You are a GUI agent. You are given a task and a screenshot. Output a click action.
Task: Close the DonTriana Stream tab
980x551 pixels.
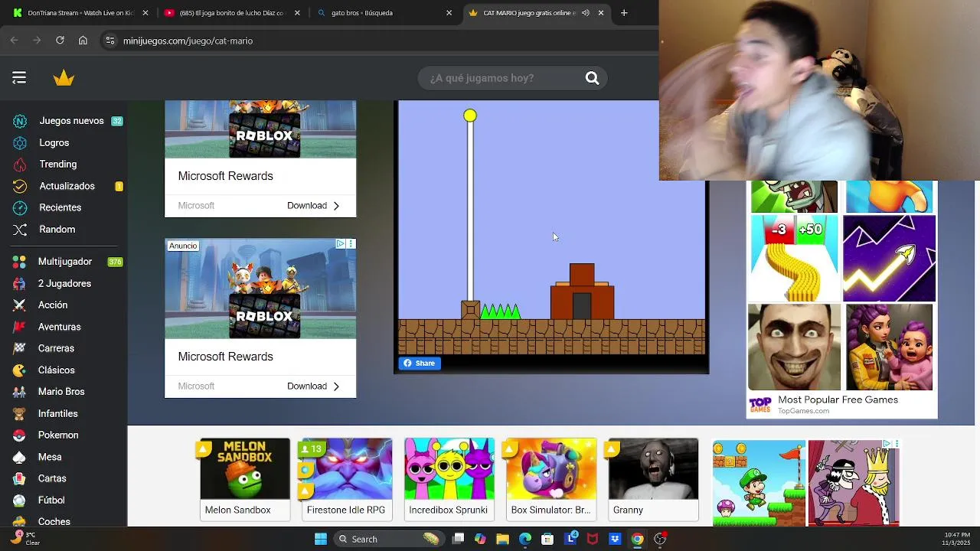click(x=145, y=13)
